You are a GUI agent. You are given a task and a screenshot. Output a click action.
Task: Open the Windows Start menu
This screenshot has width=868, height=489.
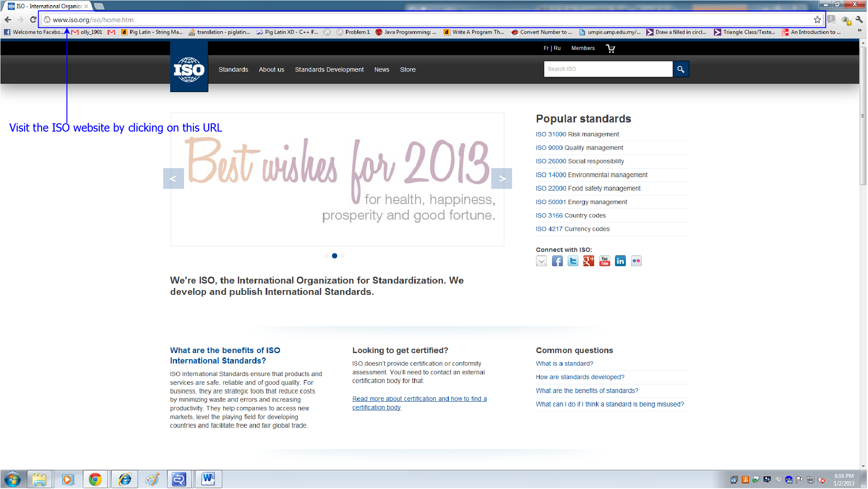coord(13,479)
